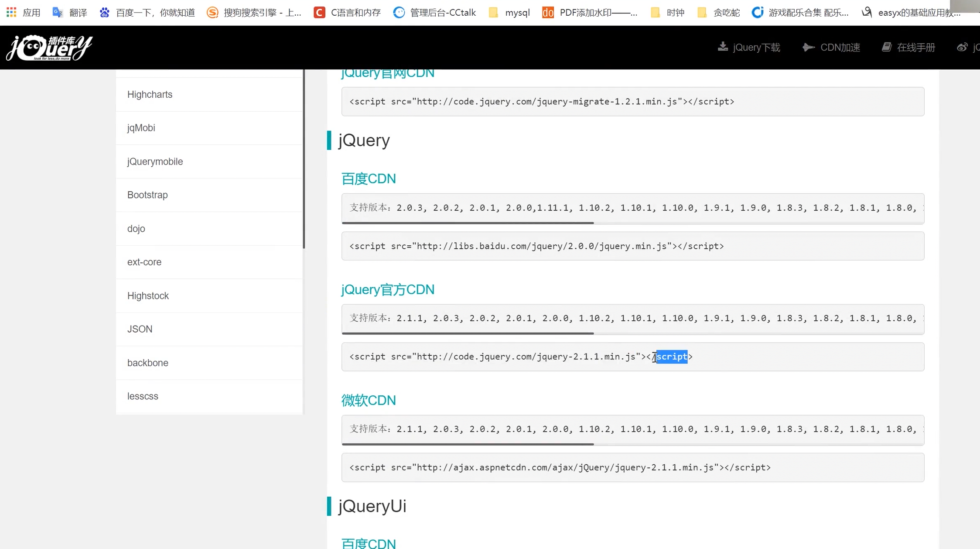Image resolution: width=980 pixels, height=549 pixels.
Task: Click the CDN加速 plane icon
Action: click(x=808, y=47)
